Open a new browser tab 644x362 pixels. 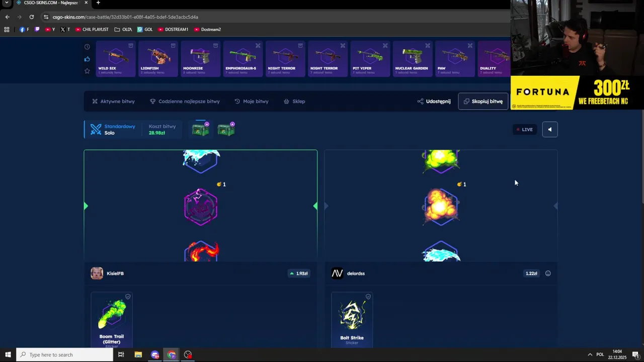coord(98,3)
